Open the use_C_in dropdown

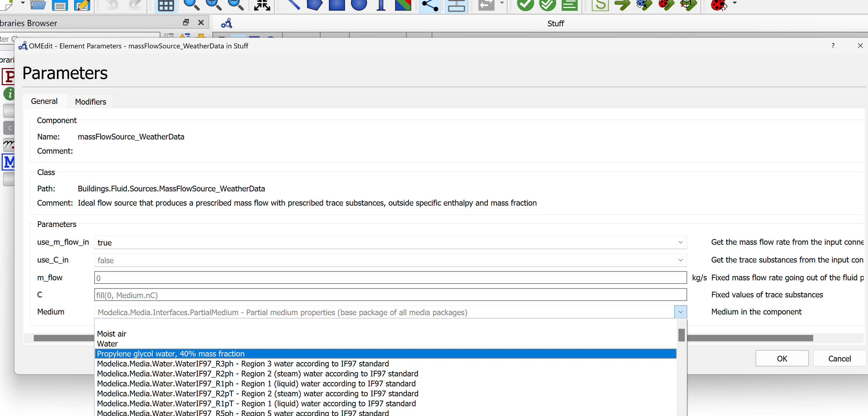(x=681, y=260)
